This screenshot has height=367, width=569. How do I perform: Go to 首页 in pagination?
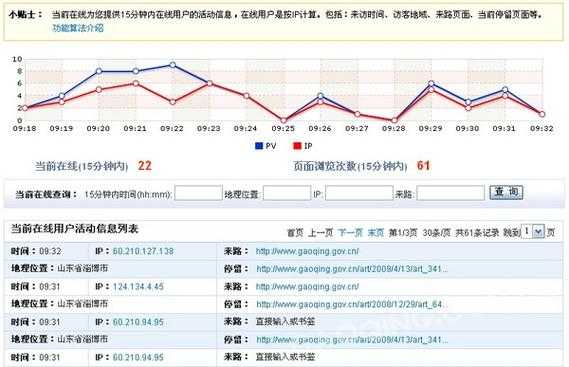tap(295, 233)
